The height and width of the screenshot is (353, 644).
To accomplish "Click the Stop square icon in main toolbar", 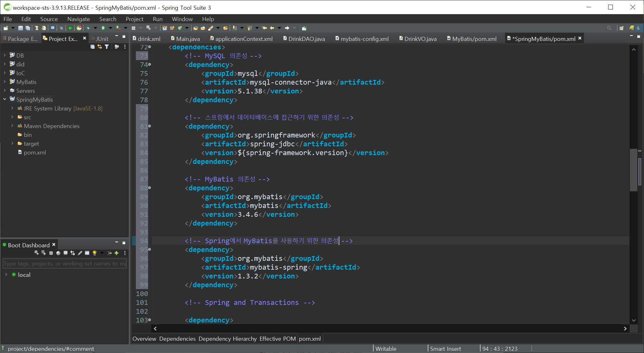I will pyautogui.click(x=133, y=28).
